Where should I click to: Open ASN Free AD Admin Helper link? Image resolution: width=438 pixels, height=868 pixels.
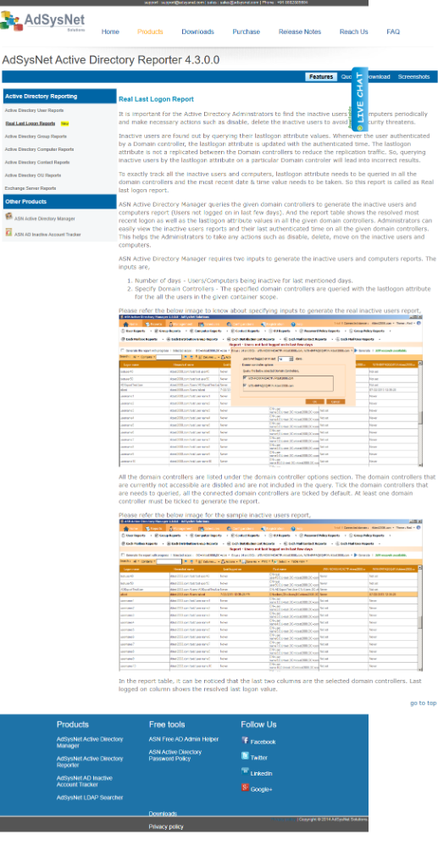pyautogui.click(x=184, y=739)
